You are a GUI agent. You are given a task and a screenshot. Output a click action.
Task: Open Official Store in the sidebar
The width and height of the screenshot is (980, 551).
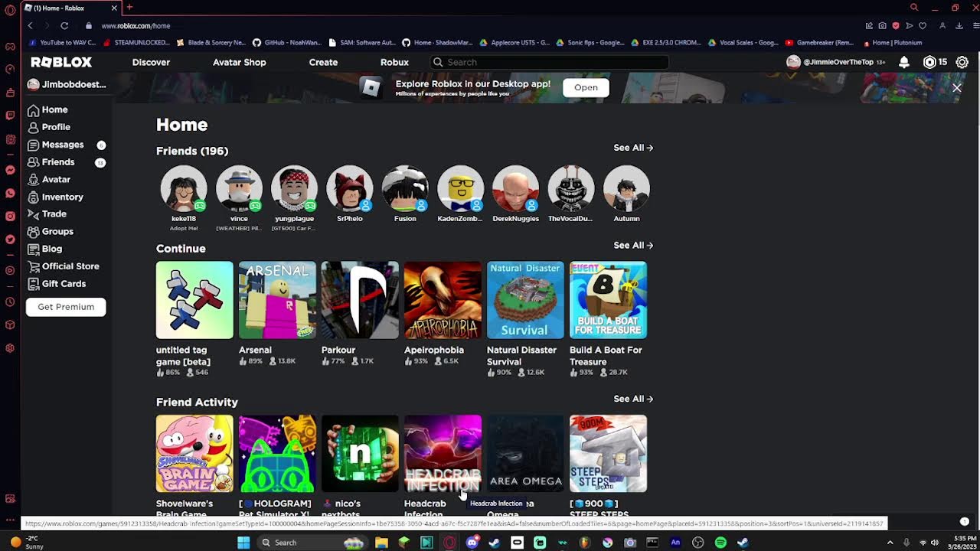tap(63, 266)
